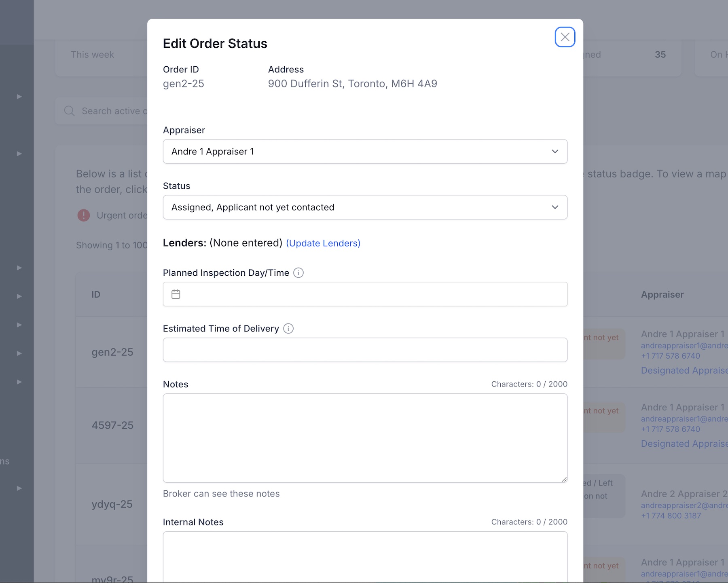Click Andre 2 Appraiser 2 phone number
The height and width of the screenshot is (583, 728).
tap(671, 516)
